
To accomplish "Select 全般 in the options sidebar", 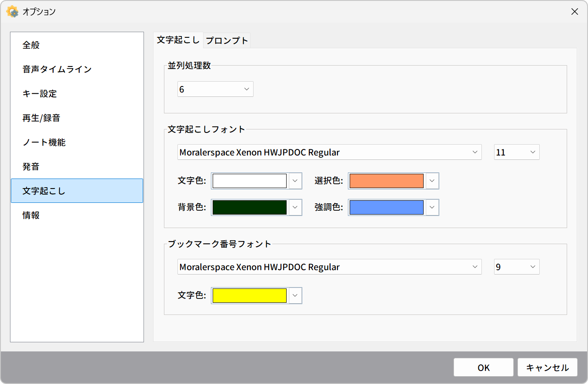I will (77, 45).
